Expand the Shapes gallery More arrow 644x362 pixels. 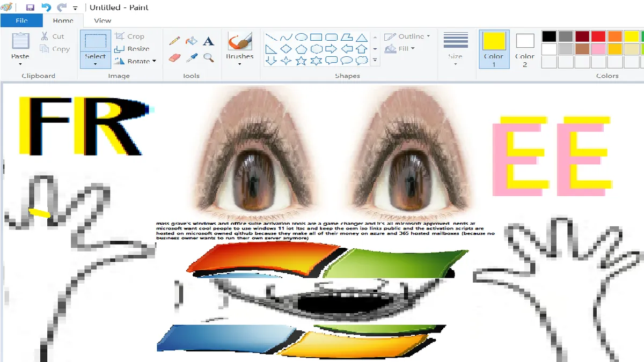pos(375,60)
